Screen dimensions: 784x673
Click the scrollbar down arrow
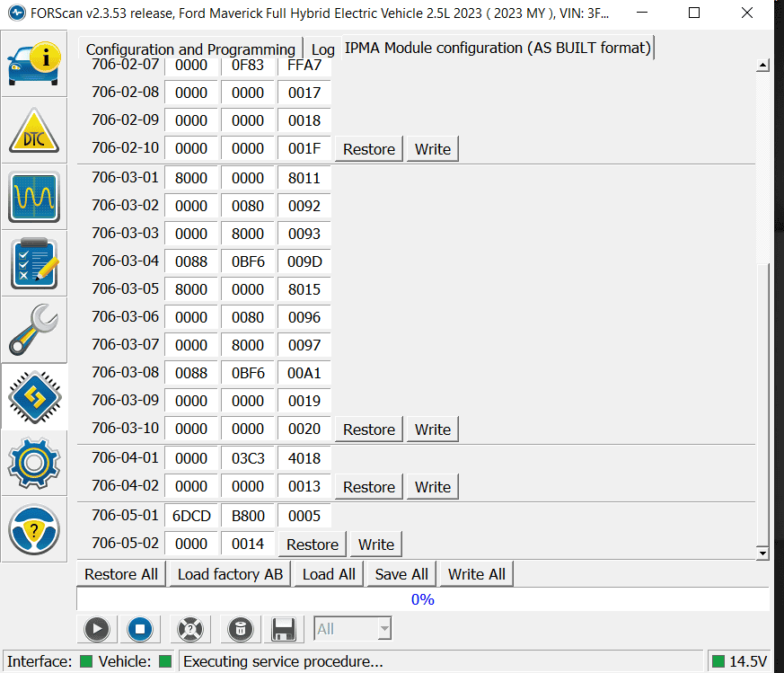click(x=762, y=553)
